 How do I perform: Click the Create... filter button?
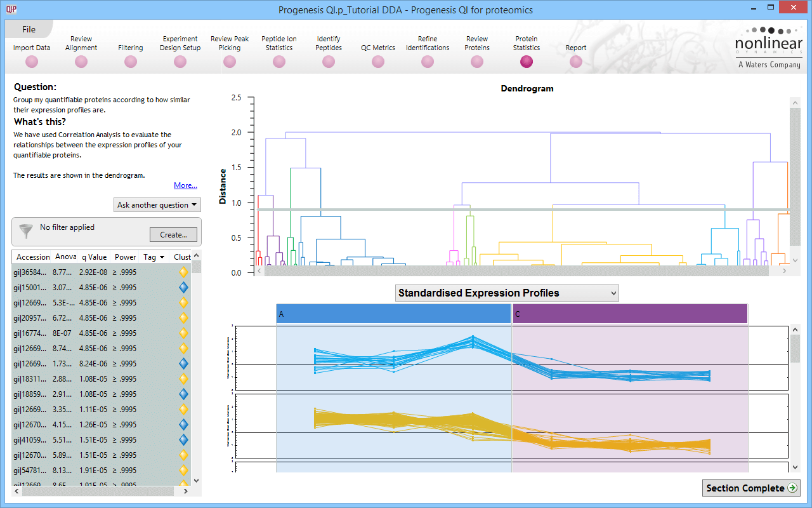(x=173, y=234)
